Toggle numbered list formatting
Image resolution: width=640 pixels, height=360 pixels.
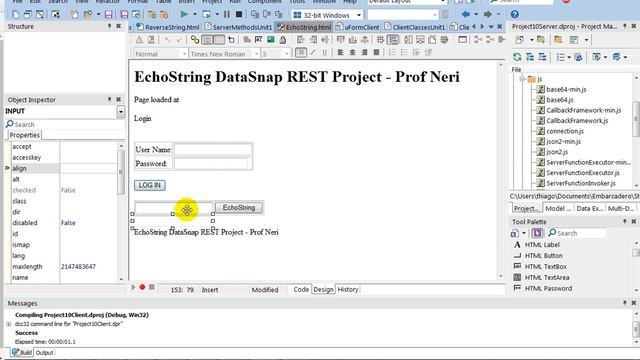pyautogui.click(x=392, y=53)
